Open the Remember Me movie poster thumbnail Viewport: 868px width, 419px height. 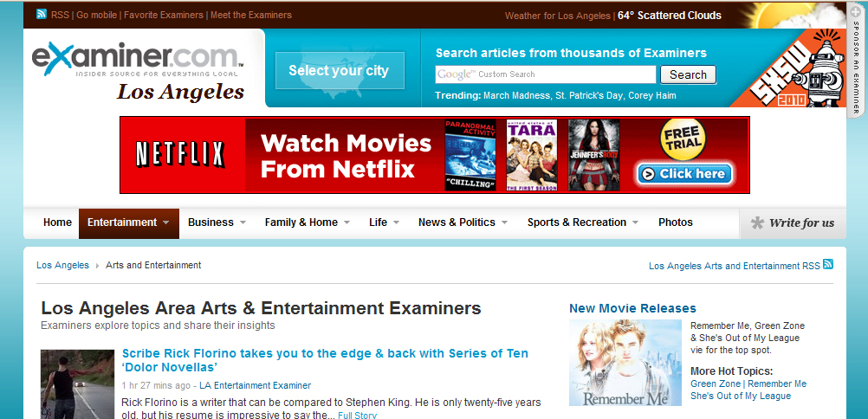625,363
